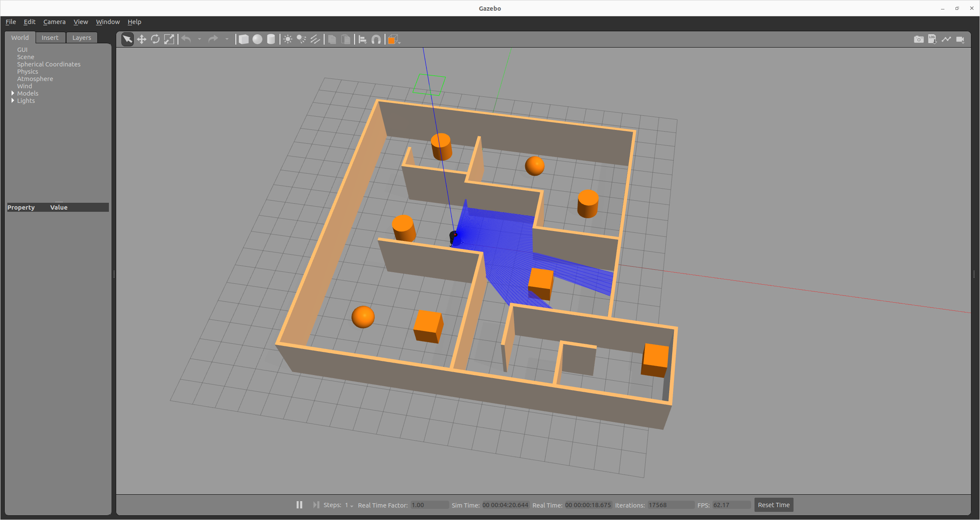The width and height of the screenshot is (980, 520).
Task: Click the record video icon
Action: point(960,39)
